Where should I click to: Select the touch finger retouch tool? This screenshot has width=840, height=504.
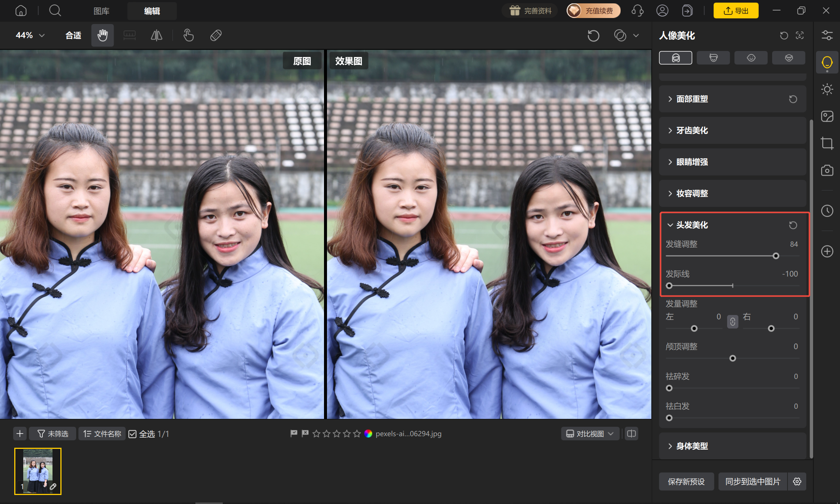pyautogui.click(x=189, y=35)
